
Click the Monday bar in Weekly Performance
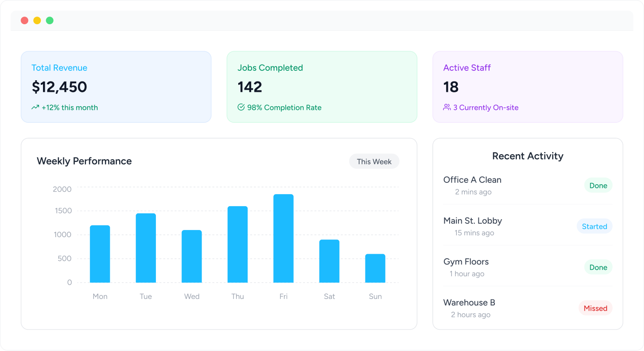click(100, 254)
